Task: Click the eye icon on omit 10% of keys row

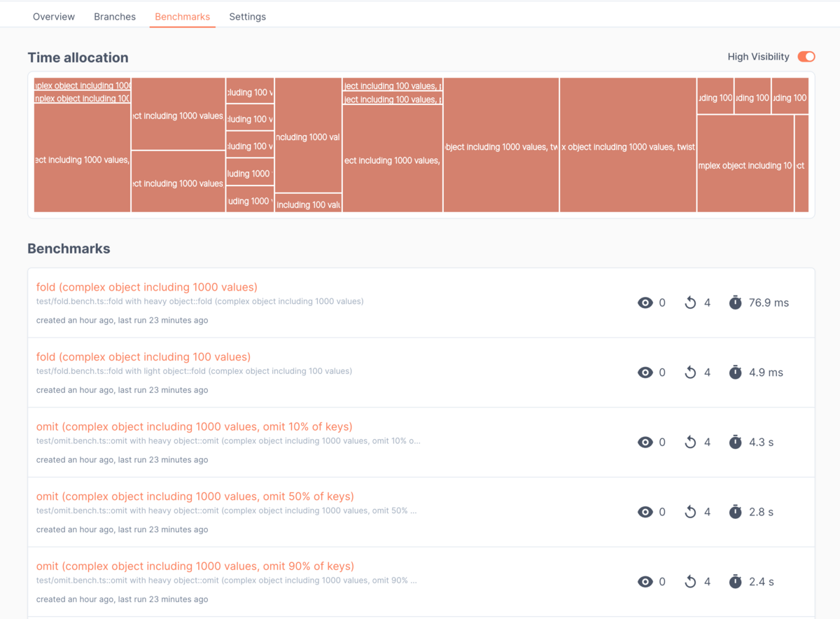Action: [x=645, y=442]
